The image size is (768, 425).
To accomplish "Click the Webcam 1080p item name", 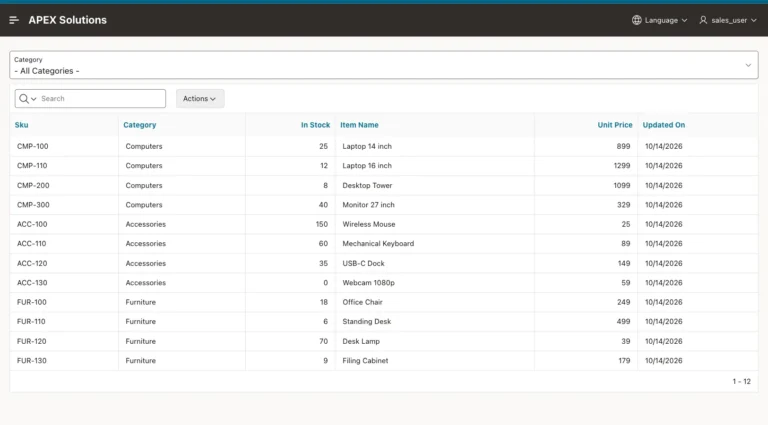I will (368, 283).
